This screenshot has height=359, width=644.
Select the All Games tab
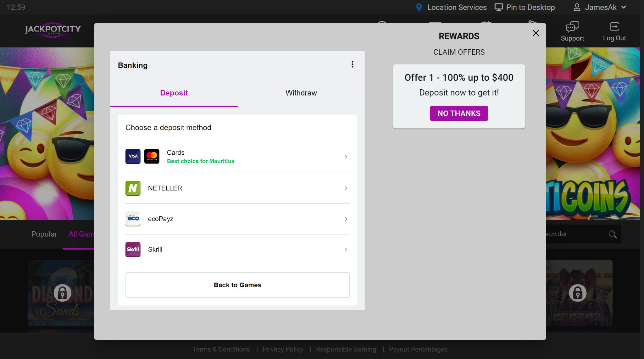(81, 234)
